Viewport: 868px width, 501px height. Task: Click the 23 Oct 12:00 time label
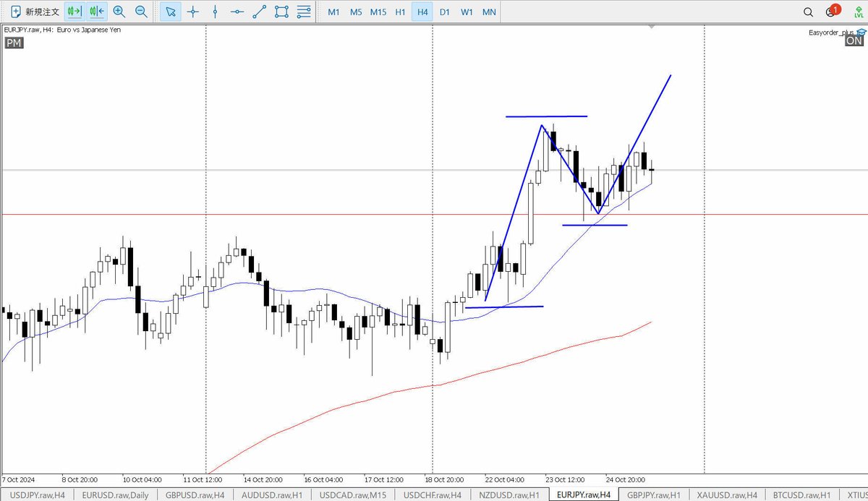(564, 479)
